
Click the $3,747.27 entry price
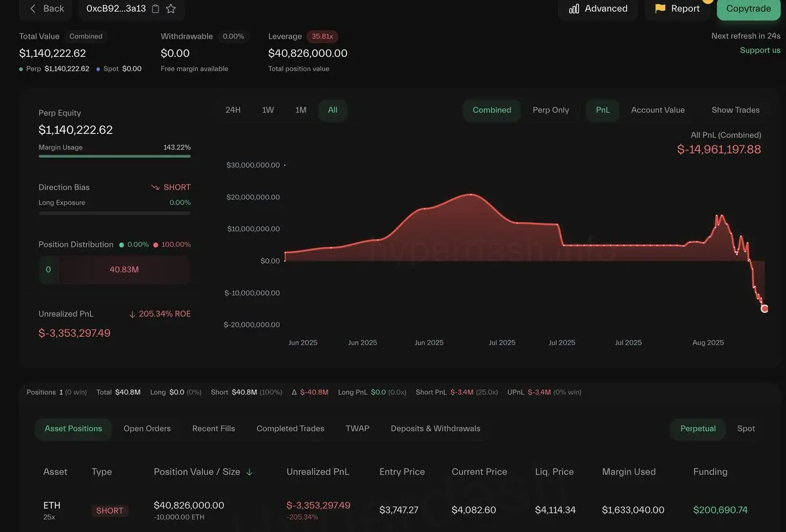pos(399,510)
